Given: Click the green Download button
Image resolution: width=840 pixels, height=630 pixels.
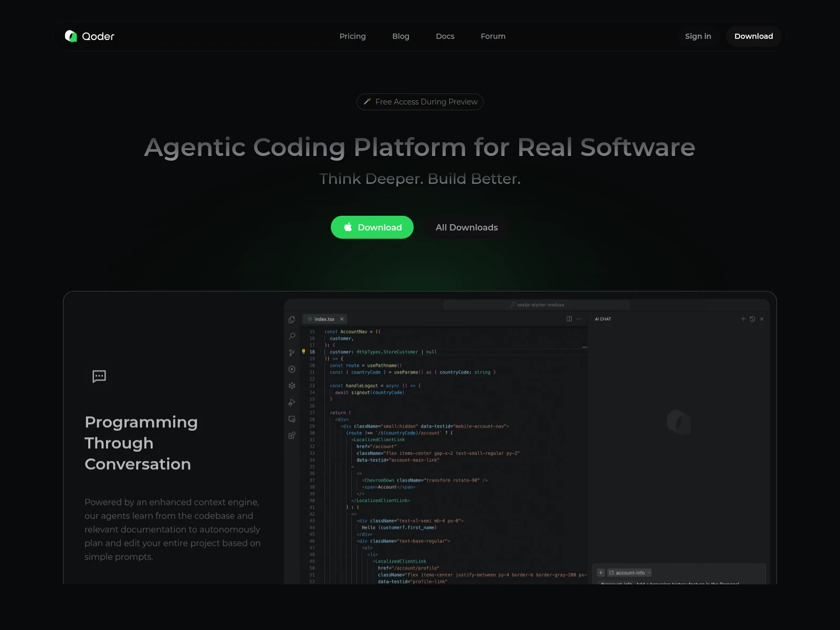Looking at the screenshot, I should click(x=372, y=227).
